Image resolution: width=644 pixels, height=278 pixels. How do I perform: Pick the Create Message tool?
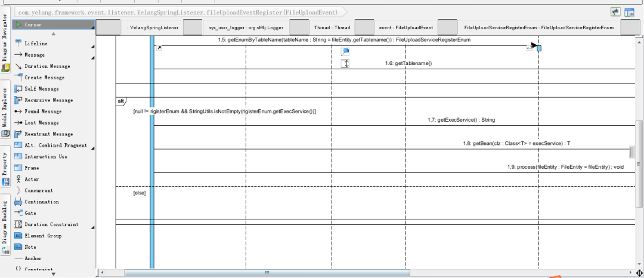[x=44, y=78]
